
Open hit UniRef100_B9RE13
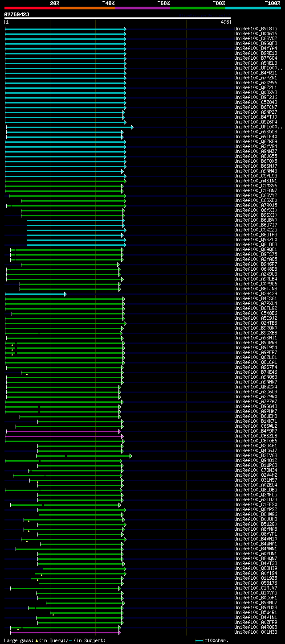click(256, 53)
